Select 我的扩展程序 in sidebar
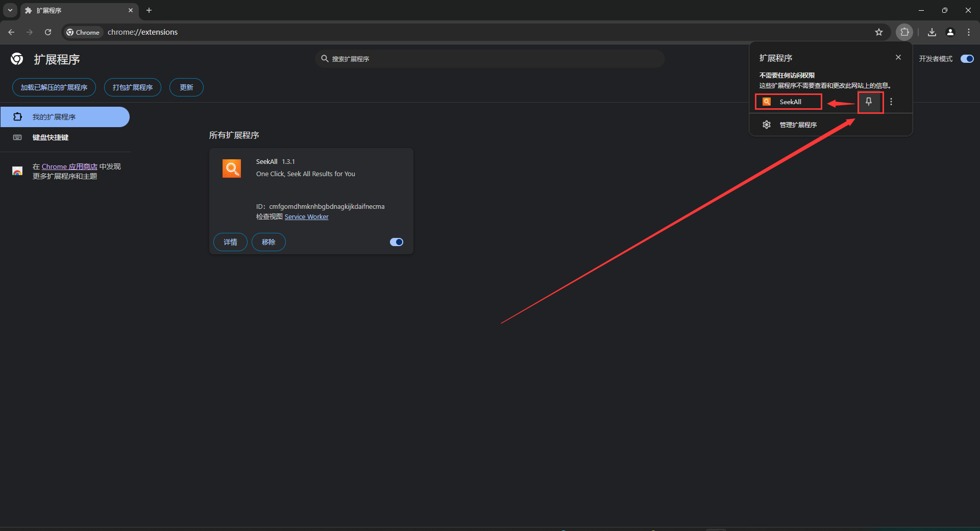The image size is (980, 531). [x=65, y=117]
